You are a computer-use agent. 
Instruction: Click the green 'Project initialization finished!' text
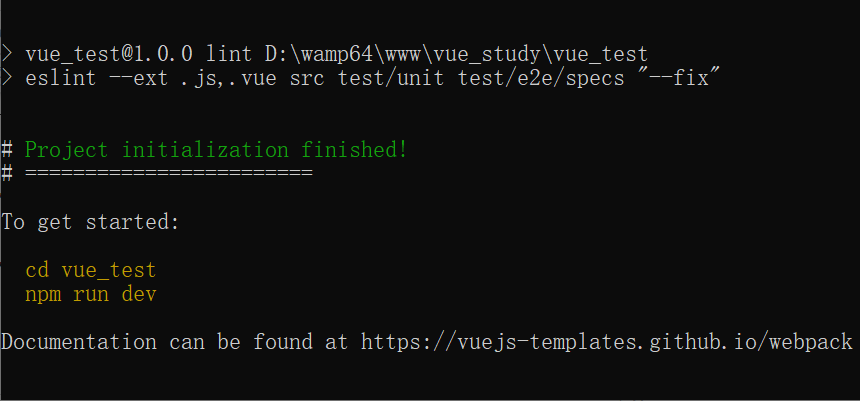pos(217,150)
